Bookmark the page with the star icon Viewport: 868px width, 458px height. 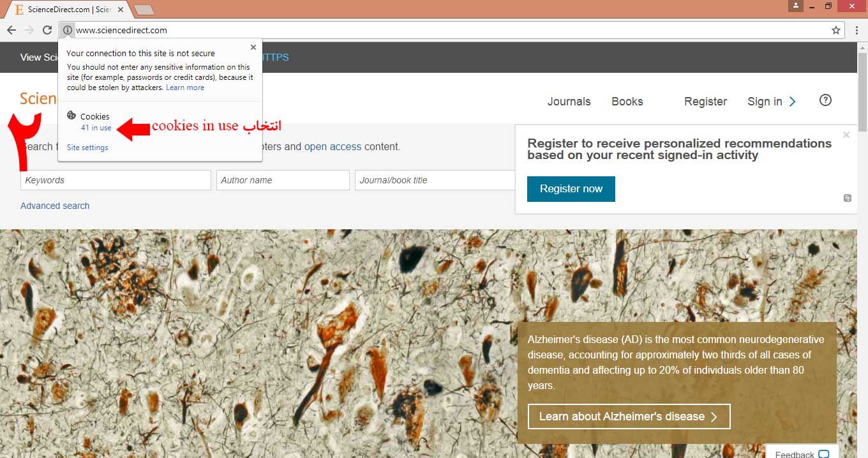pyautogui.click(x=836, y=30)
